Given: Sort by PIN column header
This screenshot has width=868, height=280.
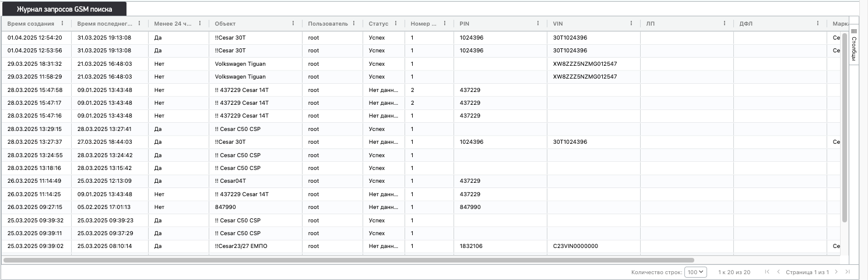Looking at the screenshot, I should [465, 23].
